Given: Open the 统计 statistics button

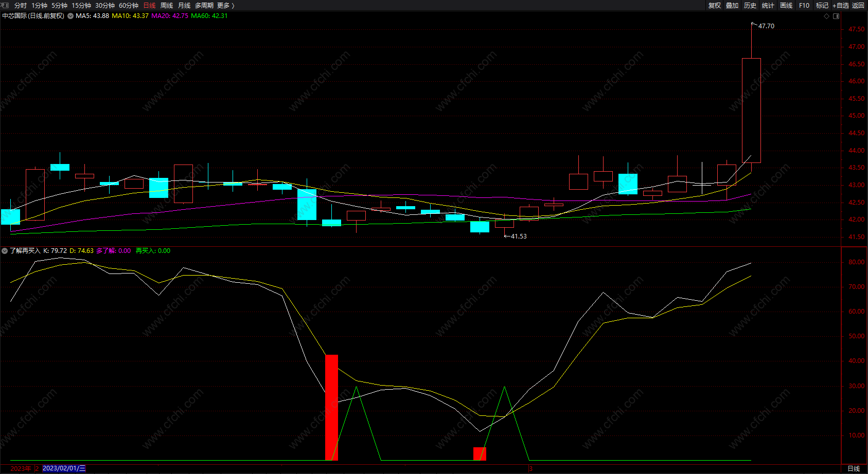Looking at the screenshot, I should (x=768, y=5).
